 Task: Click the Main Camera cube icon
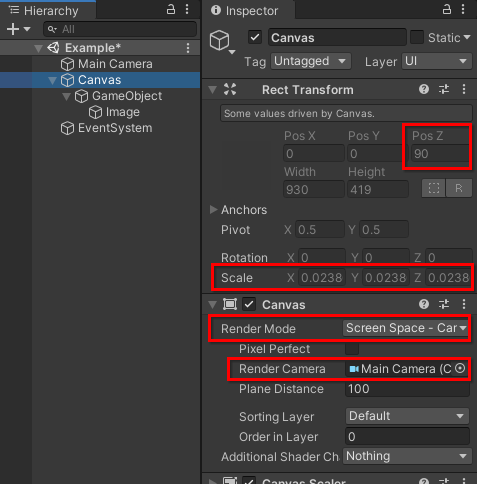tap(67, 64)
